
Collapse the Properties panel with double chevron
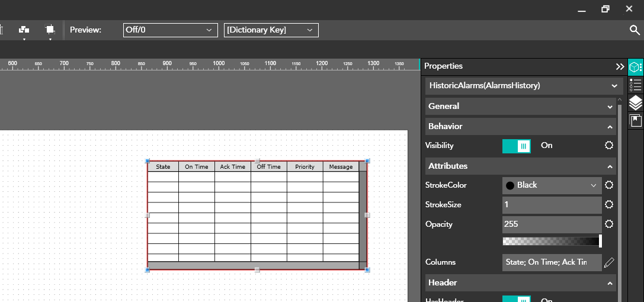620,67
